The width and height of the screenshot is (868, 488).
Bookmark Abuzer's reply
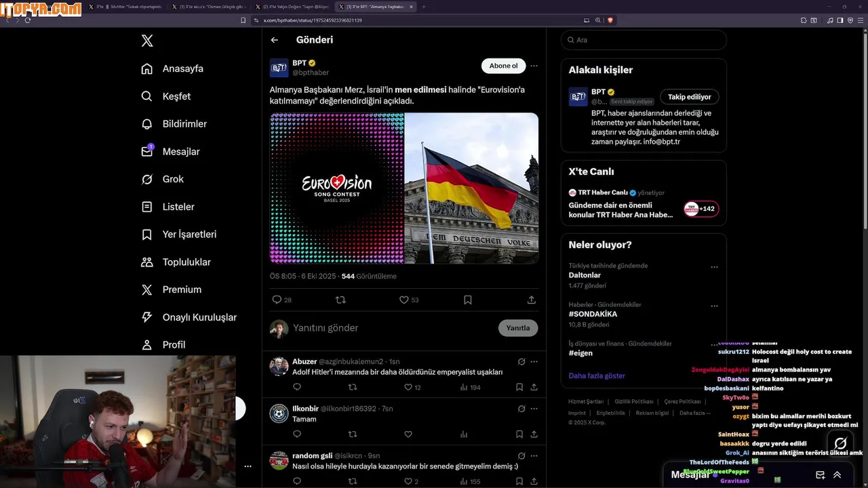tap(519, 387)
